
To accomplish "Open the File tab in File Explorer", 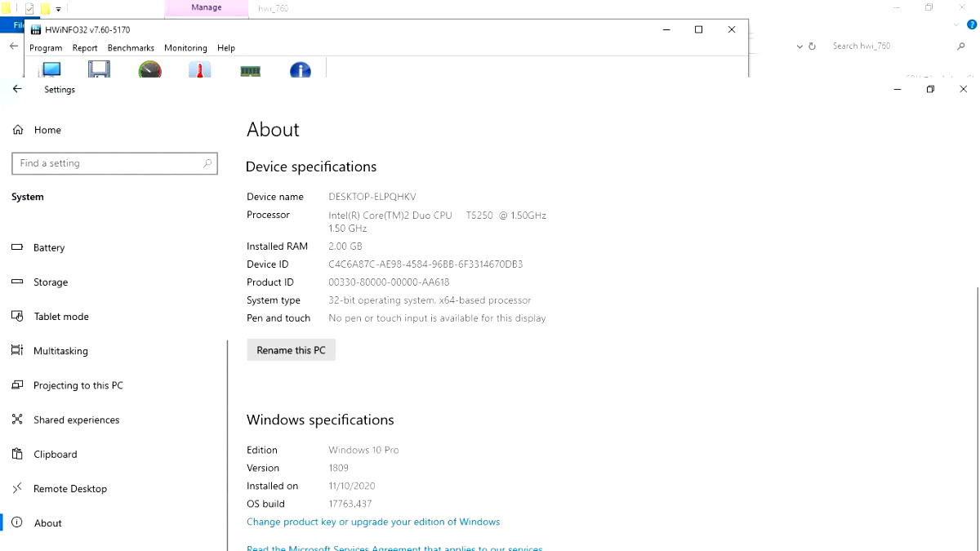I will click(14, 25).
